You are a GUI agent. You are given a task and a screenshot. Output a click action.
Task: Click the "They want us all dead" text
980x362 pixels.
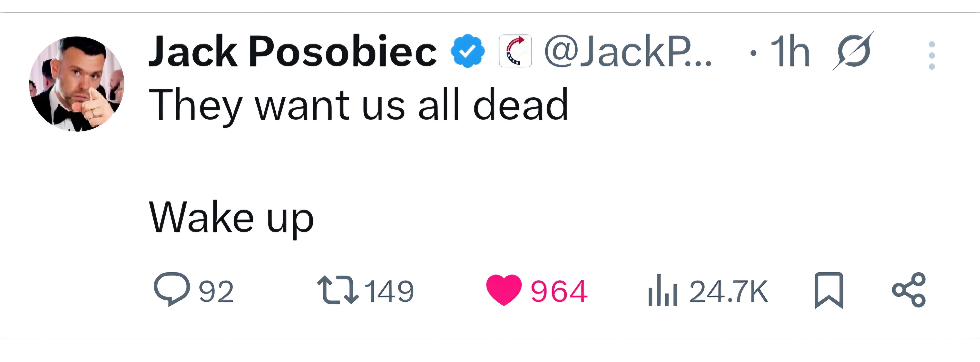click(358, 105)
